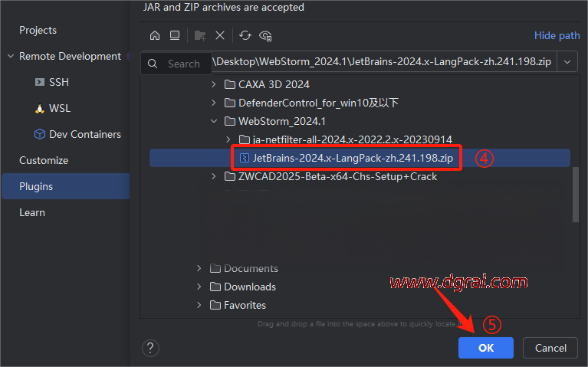The width and height of the screenshot is (588, 367).
Task: Click the help question mark icon
Action: click(150, 348)
